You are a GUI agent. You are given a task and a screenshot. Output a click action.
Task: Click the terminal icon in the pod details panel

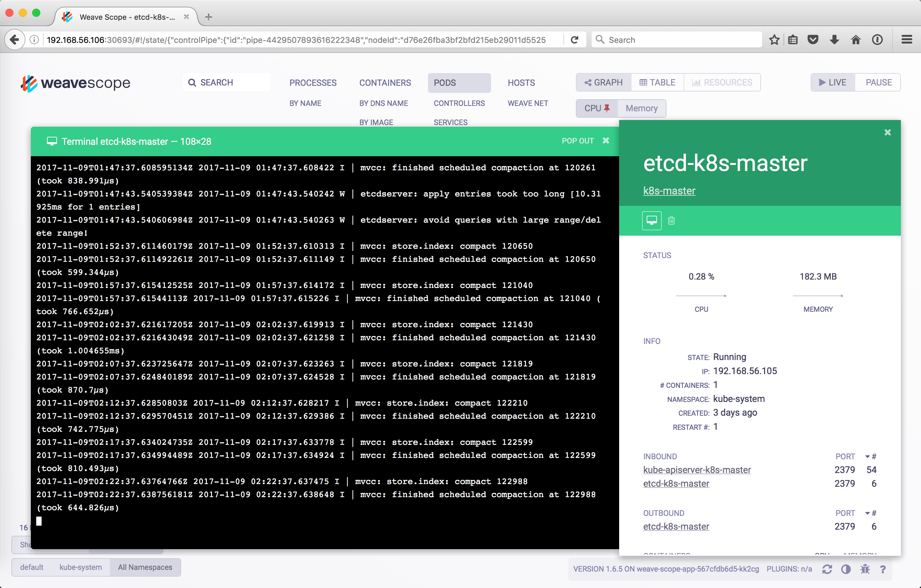651,220
